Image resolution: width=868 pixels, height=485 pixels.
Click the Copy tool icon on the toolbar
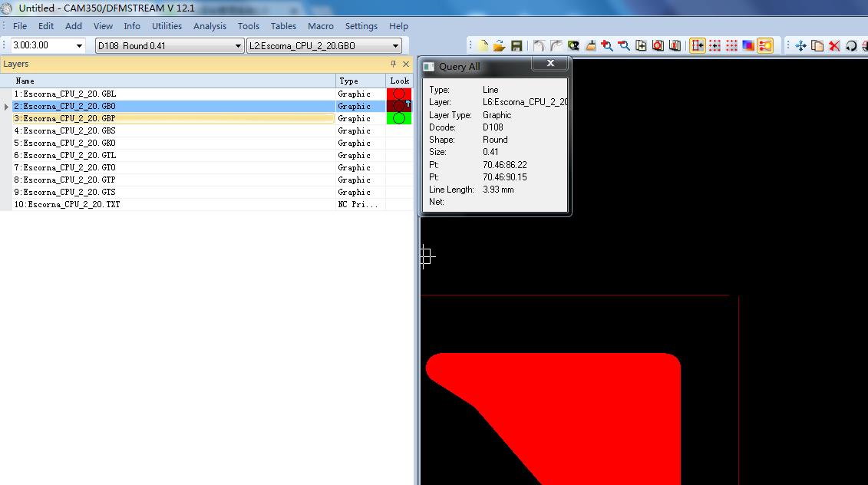(817, 45)
